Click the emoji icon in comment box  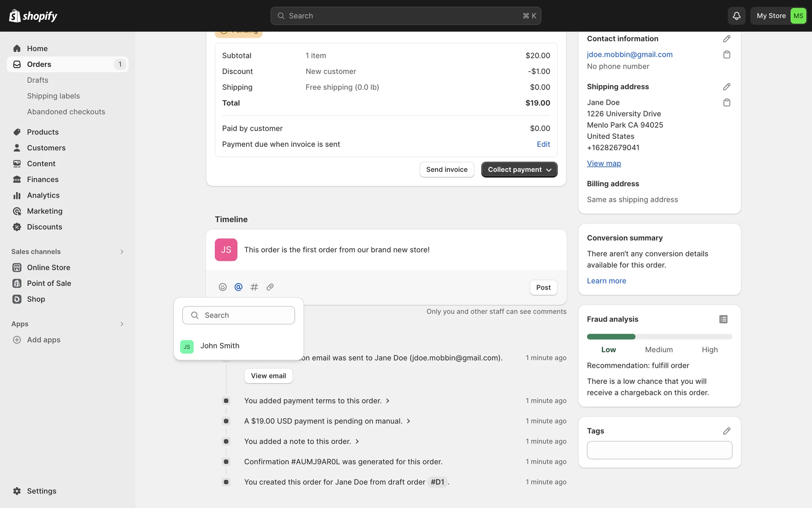[222, 287]
